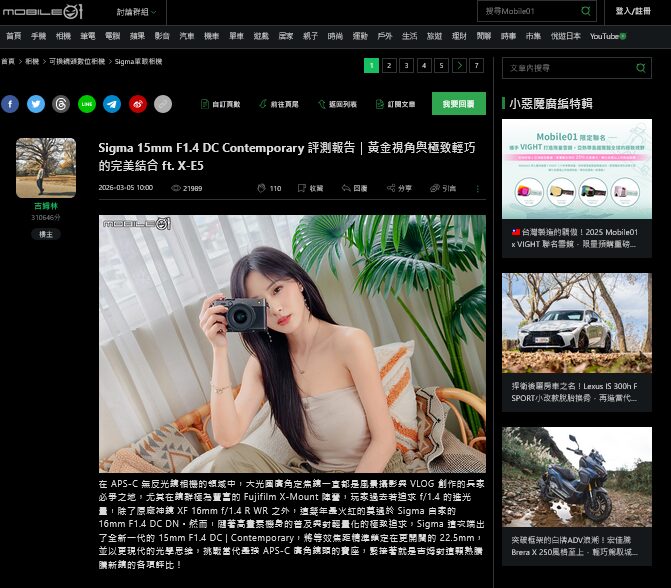Select the 相機 category in nav bar

click(63, 36)
